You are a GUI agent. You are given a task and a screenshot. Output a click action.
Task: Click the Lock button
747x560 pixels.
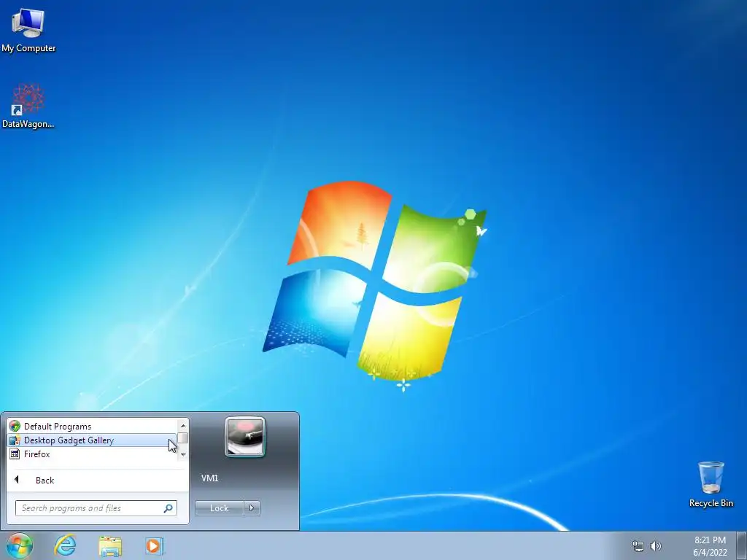pyautogui.click(x=219, y=508)
